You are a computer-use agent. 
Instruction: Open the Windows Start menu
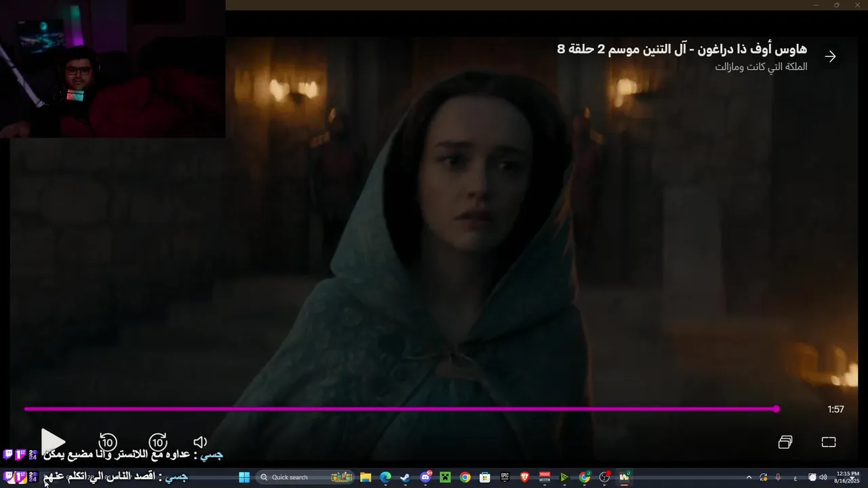(244, 477)
